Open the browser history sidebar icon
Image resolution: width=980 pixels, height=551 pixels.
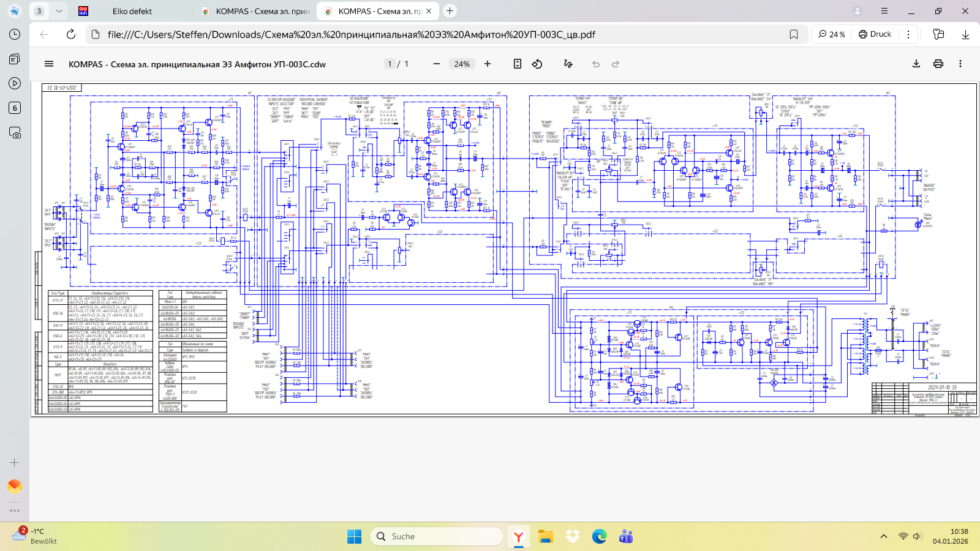15,34
